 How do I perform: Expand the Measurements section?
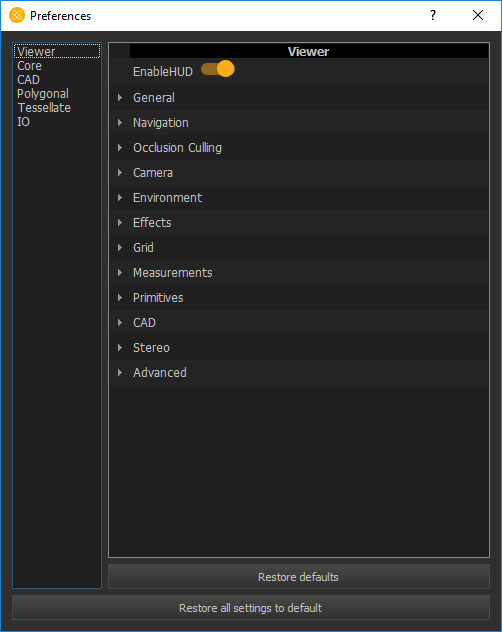[x=120, y=272]
